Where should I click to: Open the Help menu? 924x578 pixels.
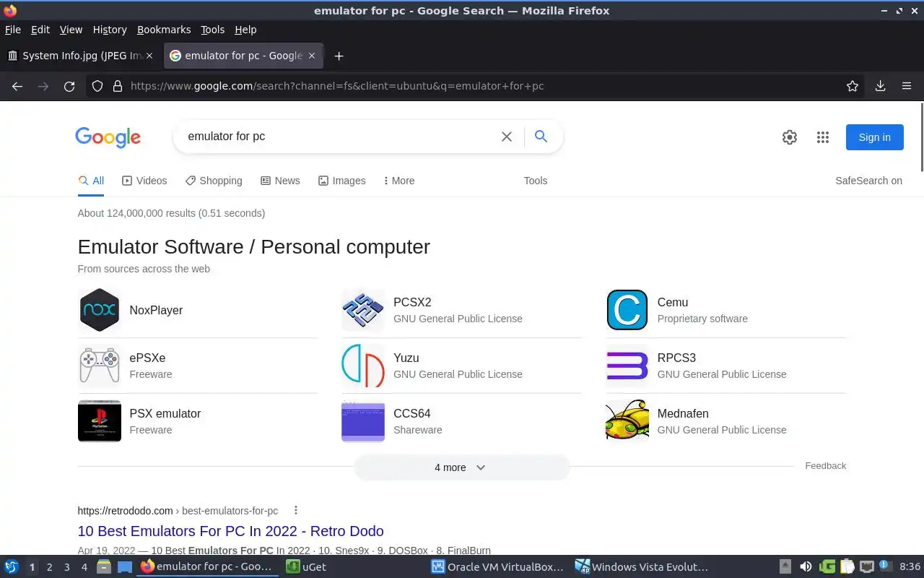click(x=245, y=30)
